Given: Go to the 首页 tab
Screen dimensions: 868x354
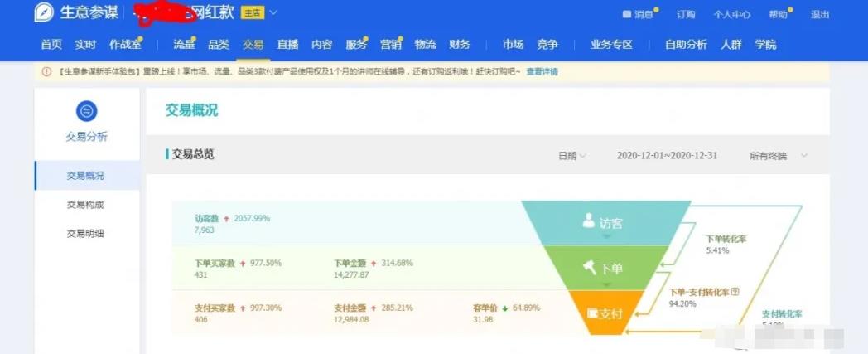Looking at the screenshot, I should [x=51, y=45].
